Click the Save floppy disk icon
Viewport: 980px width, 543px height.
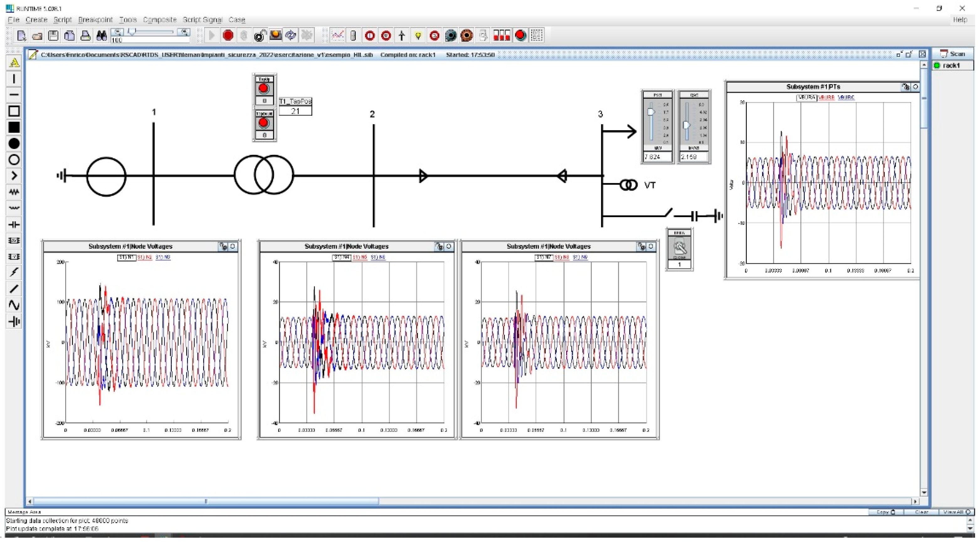tap(53, 36)
